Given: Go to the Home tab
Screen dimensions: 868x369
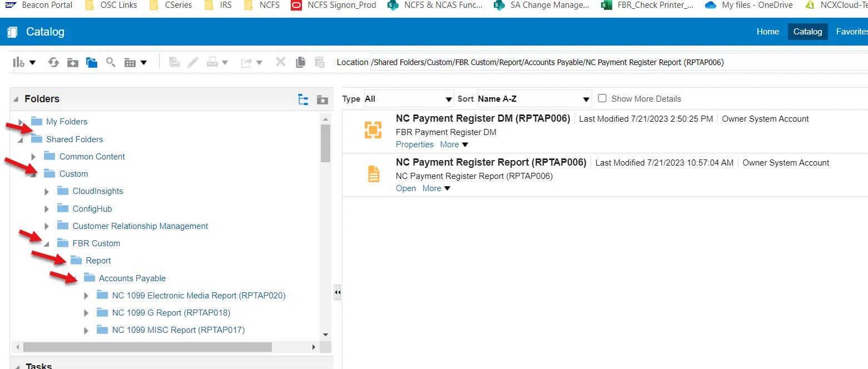Looking at the screenshot, I should pos(767,32).
